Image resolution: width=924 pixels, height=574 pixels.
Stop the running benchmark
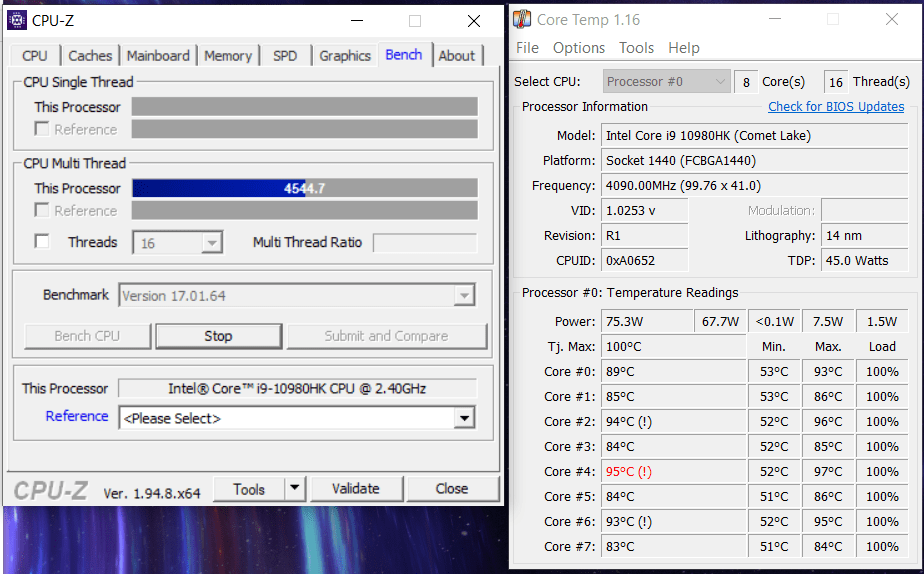pos(218,336)
